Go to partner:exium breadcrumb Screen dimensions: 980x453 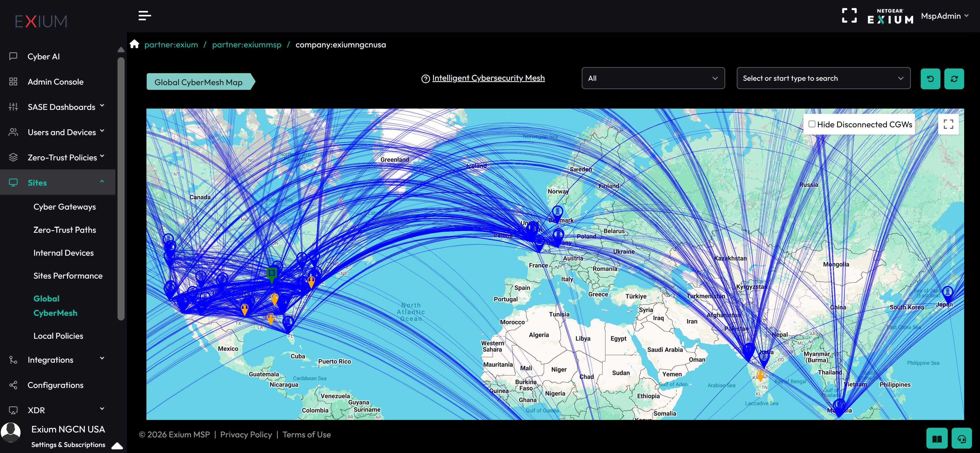171,45
